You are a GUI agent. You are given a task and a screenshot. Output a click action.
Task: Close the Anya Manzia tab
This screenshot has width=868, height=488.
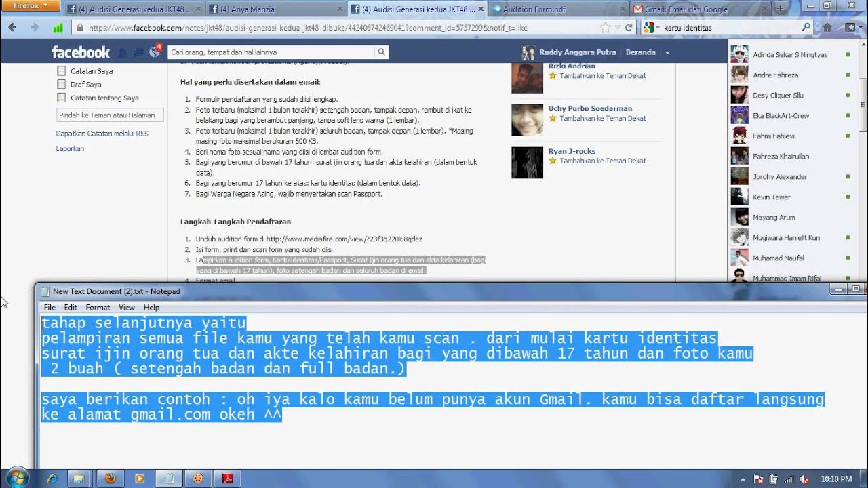pyautogui.click(x=338, y=9)
